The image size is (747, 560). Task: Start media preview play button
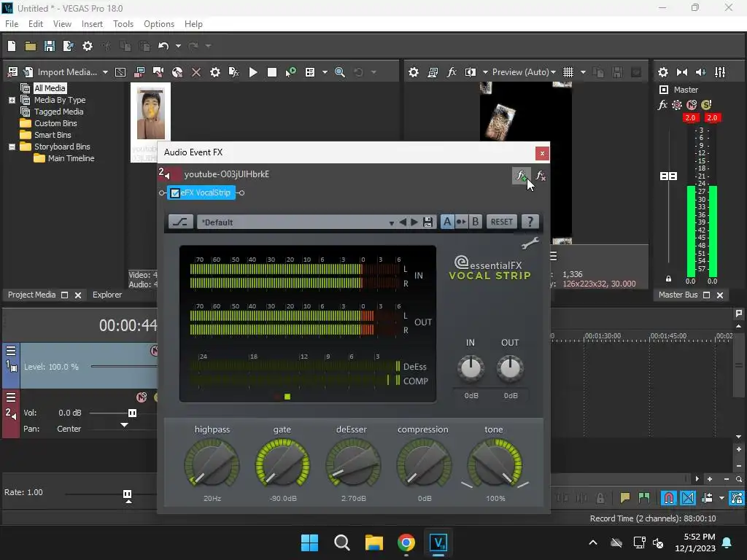pos(253,72)
